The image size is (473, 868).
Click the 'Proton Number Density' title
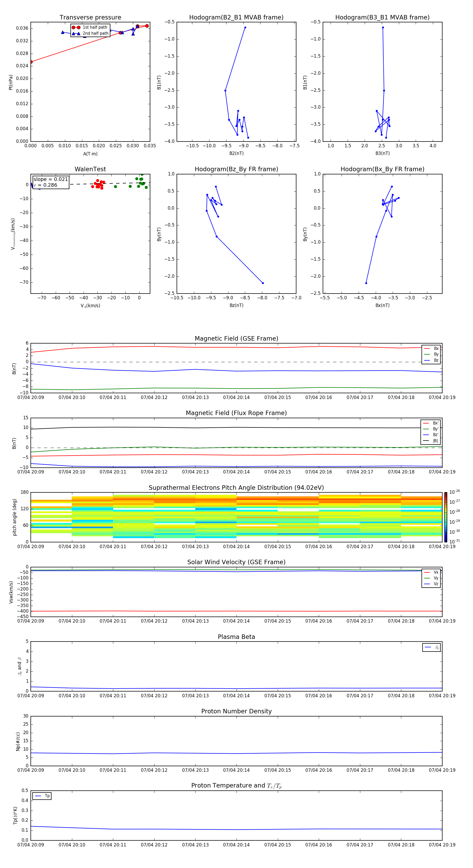[x=236, y=711]
